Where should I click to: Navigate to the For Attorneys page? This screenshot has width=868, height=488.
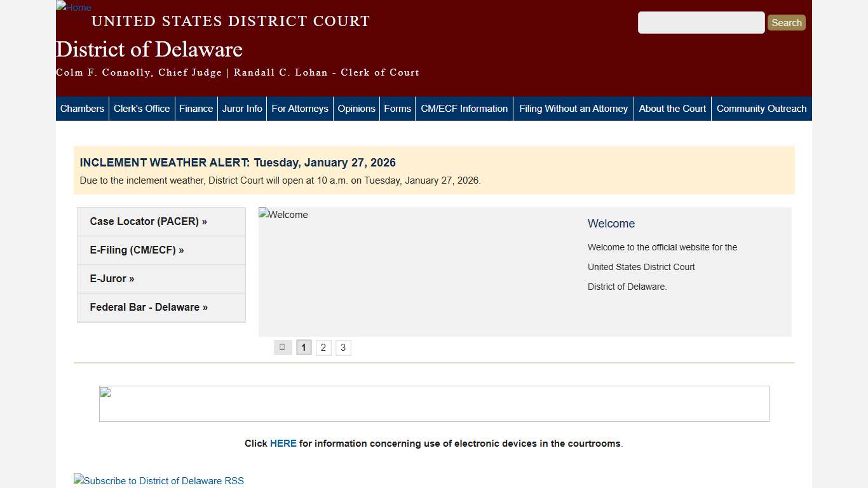click(299, 108)
